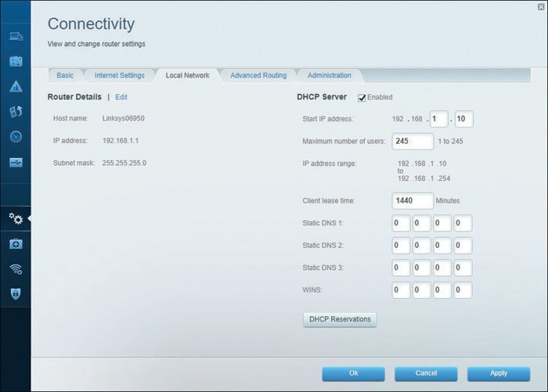Open the Advanced Routing tab
Screen dimensions: 548x392
(258, 75)
